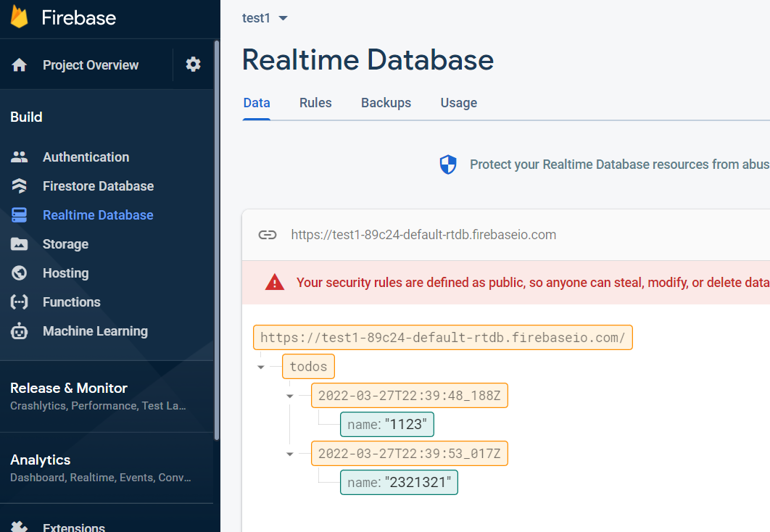Collapse the 2022-03-27T22:39:48_188Z node
The width and height of the screenshot is (770, 532).
(x=290, y=396)
